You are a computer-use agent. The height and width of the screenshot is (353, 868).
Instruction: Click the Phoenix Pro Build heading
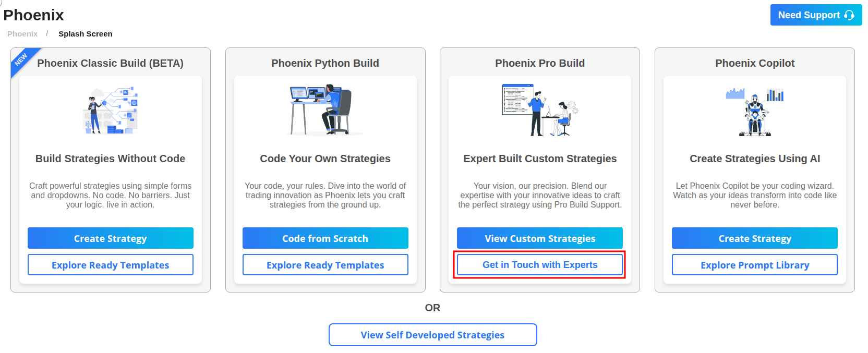coord(540,63)
